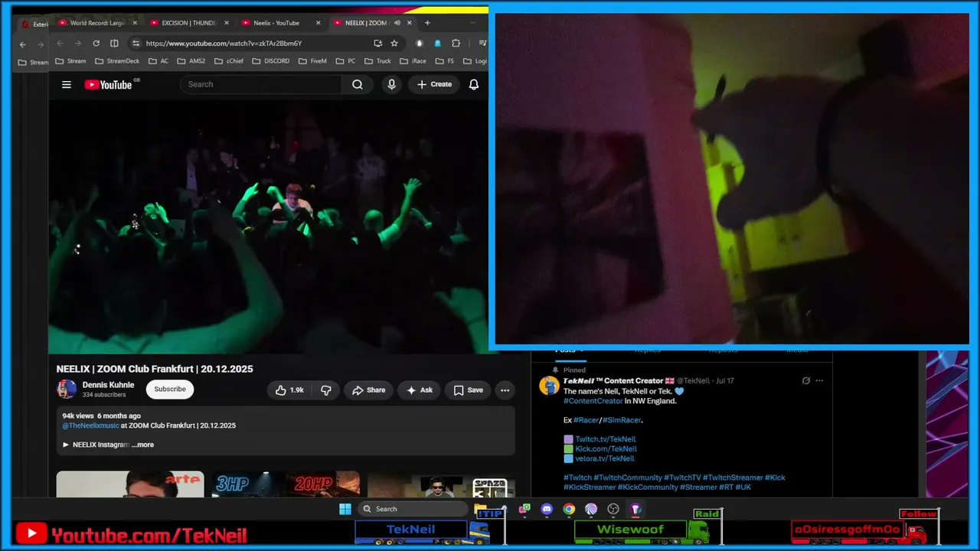Open a new browser tab
This screenshot has width=980, height=551.
(x=427, y=23)
